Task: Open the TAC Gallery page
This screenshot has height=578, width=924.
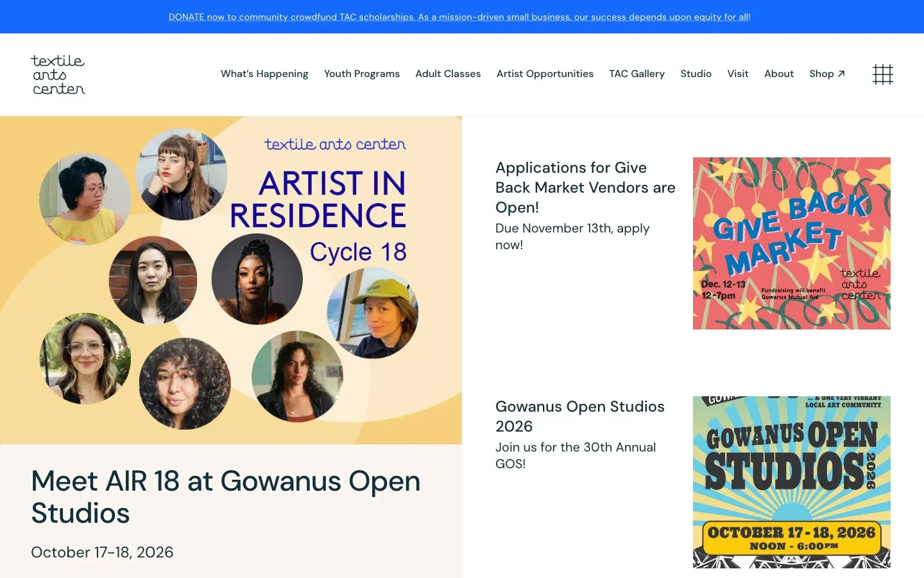Action: tap(637, 74)
